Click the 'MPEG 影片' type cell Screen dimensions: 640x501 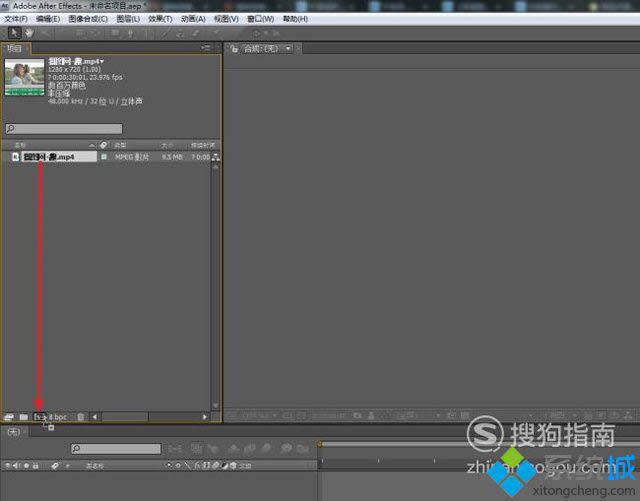pyautogui.click(x=132, y=157)
